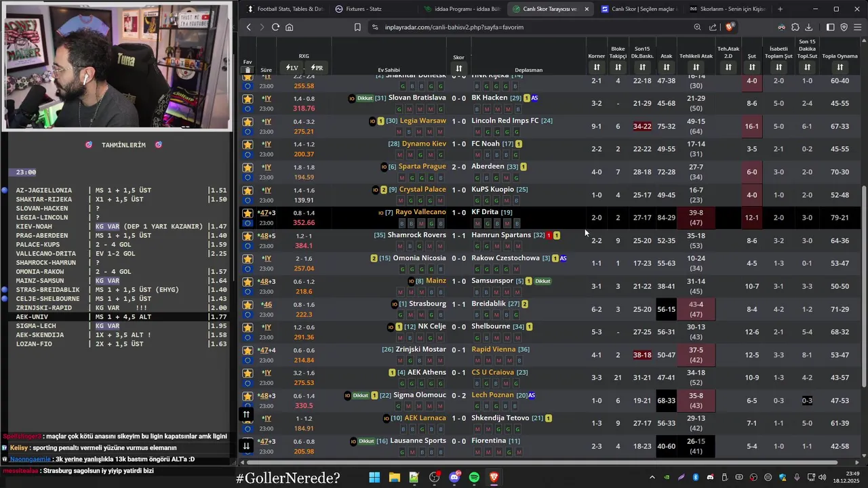
Task: Toggle favorite star for Legia Warsaw
Action: click(248, 121)
